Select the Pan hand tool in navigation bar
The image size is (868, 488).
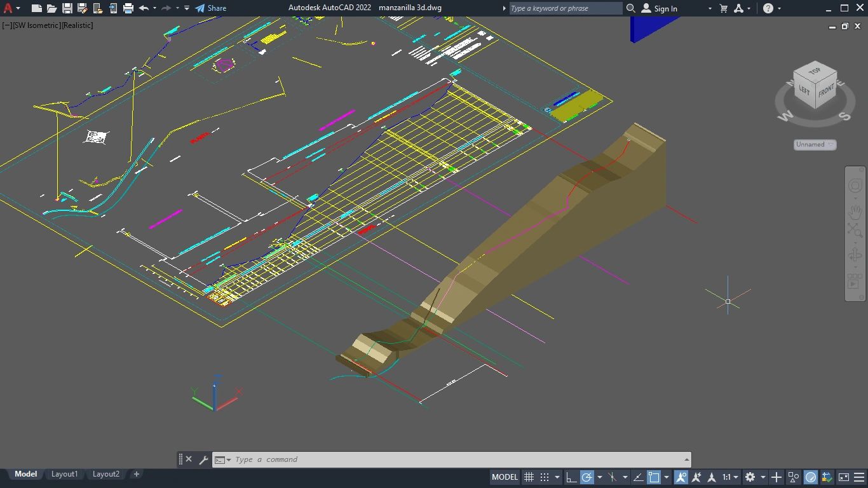855,211
